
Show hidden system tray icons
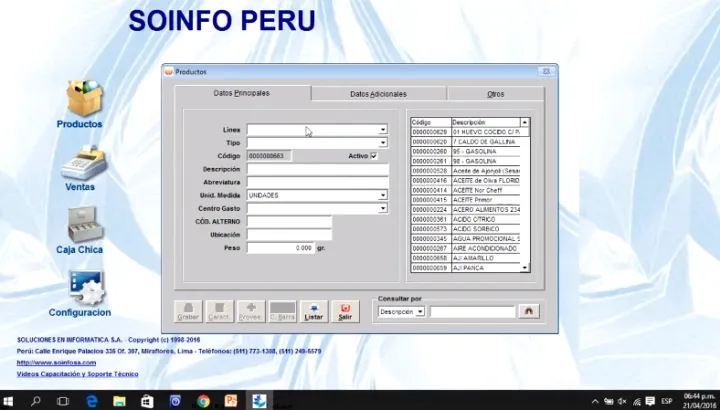click(595, 401)
